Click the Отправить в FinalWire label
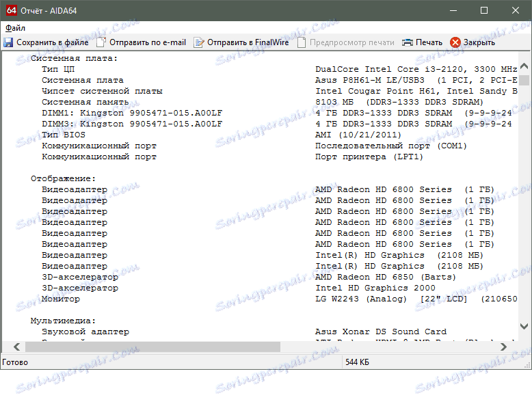The image size is (532, 406). pyautogui.click(x=248, y=42)
